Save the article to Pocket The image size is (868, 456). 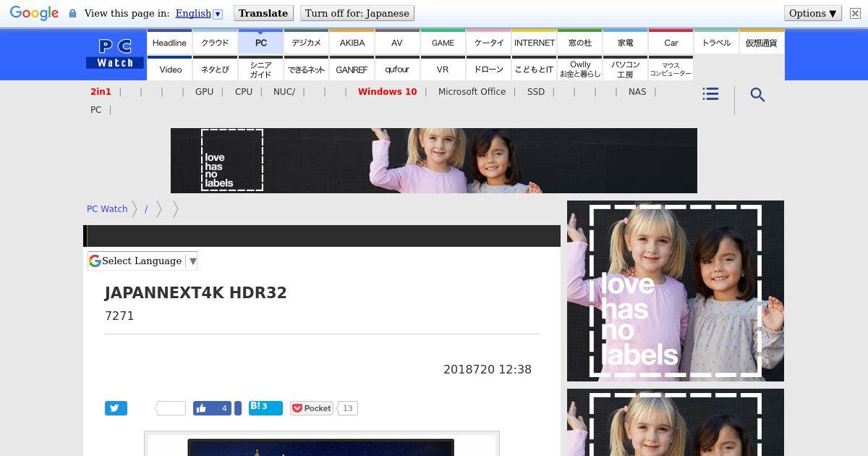[312, 408]
